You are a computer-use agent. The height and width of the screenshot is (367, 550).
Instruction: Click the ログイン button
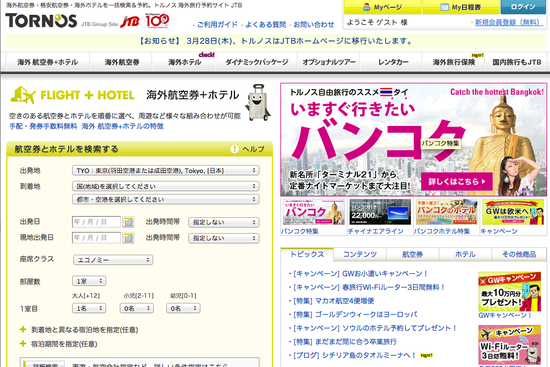523,7
